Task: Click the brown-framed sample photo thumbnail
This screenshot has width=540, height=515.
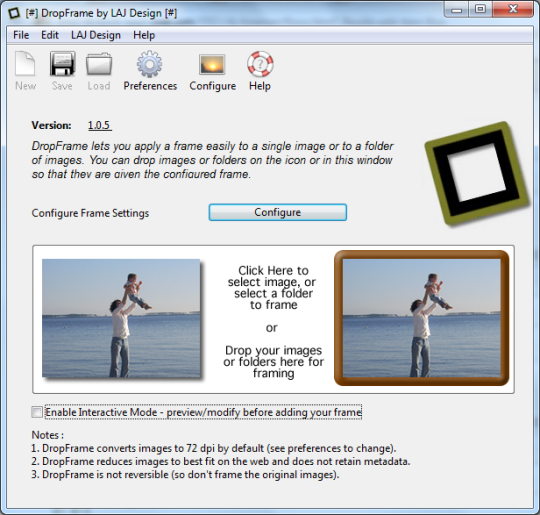Action: 422,318
